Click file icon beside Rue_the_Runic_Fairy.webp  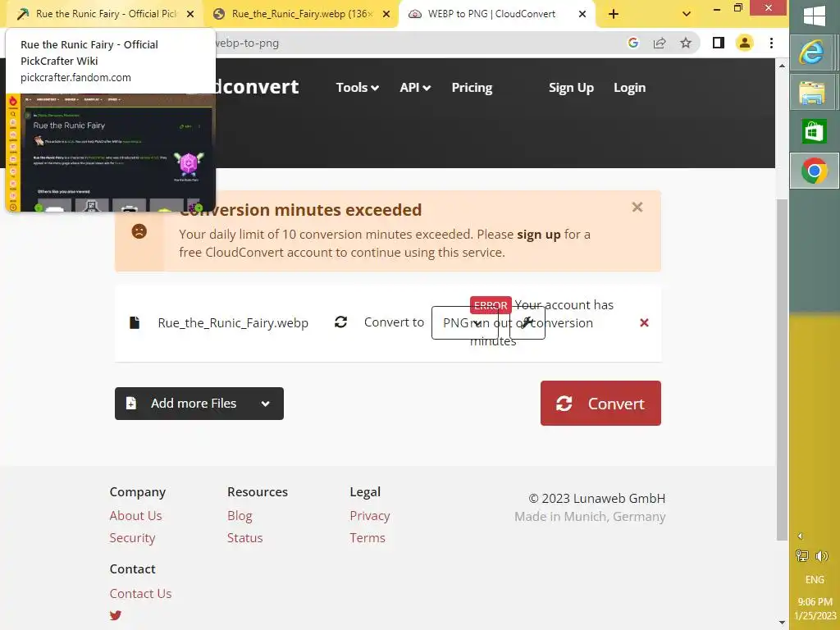click(135, 322)
